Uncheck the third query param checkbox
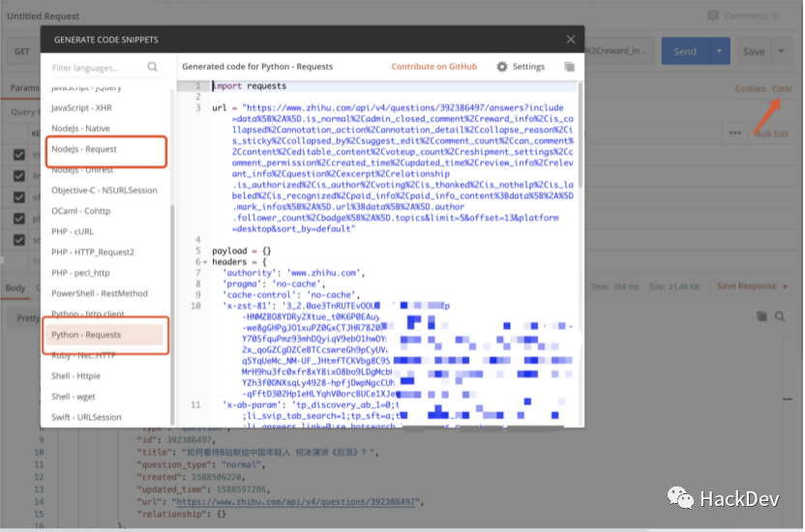 point(19,197)
